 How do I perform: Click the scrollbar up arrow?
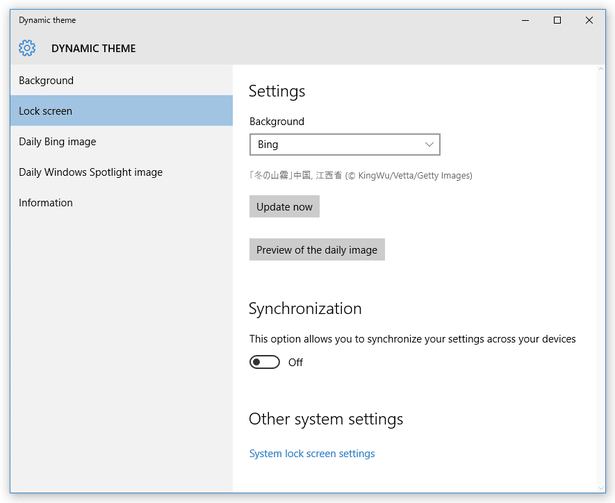(x=601, y=69)
